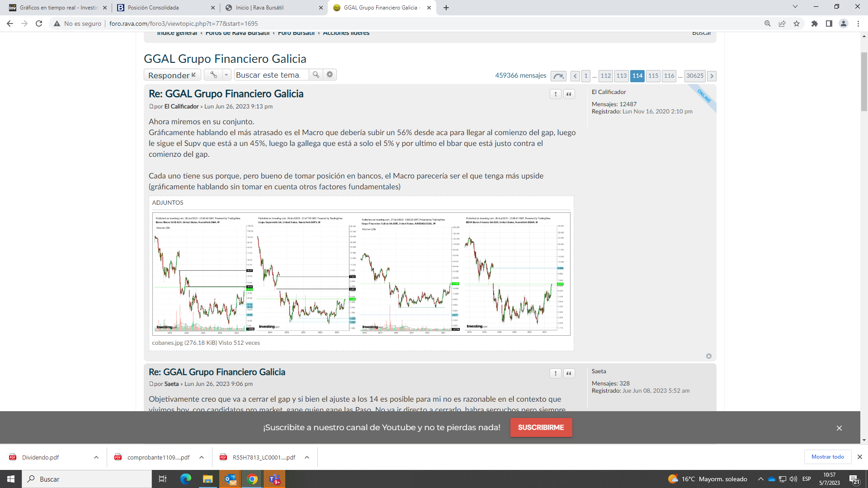Open topic tools wrench button
Viewport: 868px width, 488px height.
coord(213,75)
